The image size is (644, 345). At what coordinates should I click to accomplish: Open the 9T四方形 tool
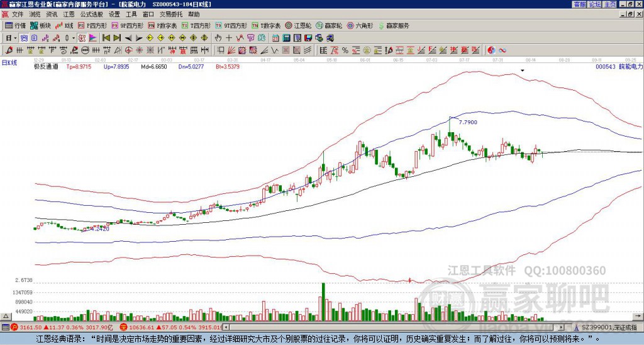231,25
